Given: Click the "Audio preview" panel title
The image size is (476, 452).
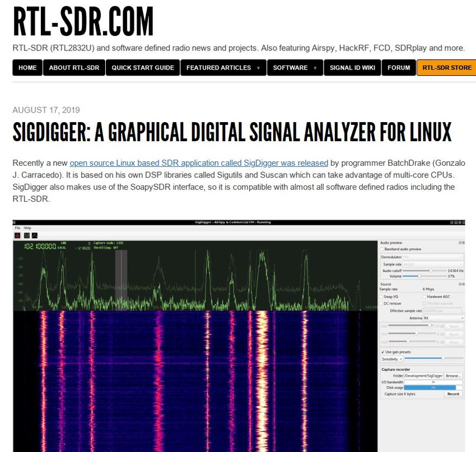Looking at the screenshot, I should pos(391,243).
